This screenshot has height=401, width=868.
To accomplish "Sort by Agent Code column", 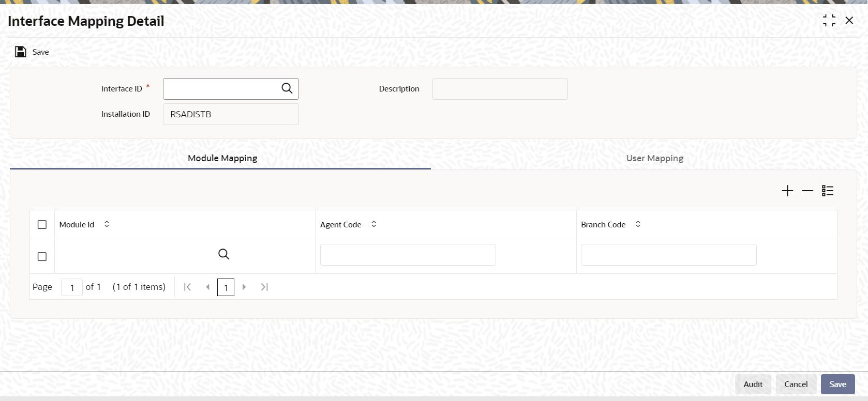I will pyautogui.click(x=373, y=224).
